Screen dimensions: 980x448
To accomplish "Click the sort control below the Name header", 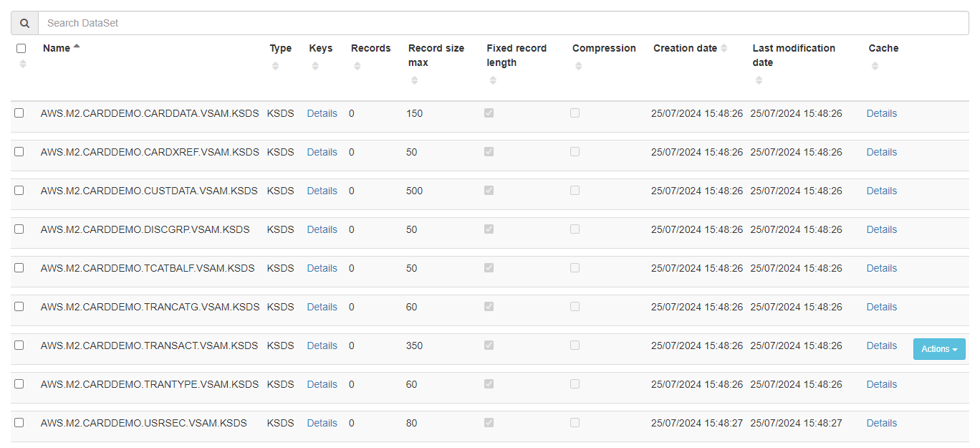I will (x=22, y=64).
